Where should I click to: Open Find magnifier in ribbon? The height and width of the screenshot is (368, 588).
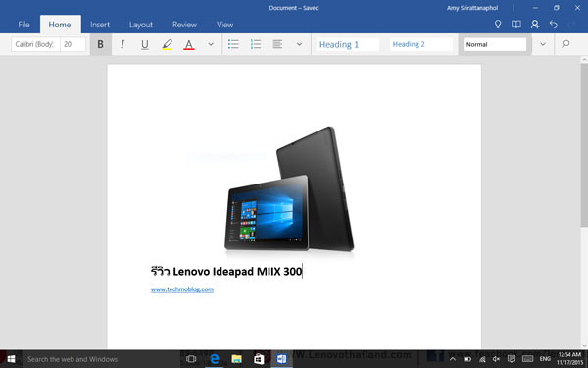(x=565, y=44)
